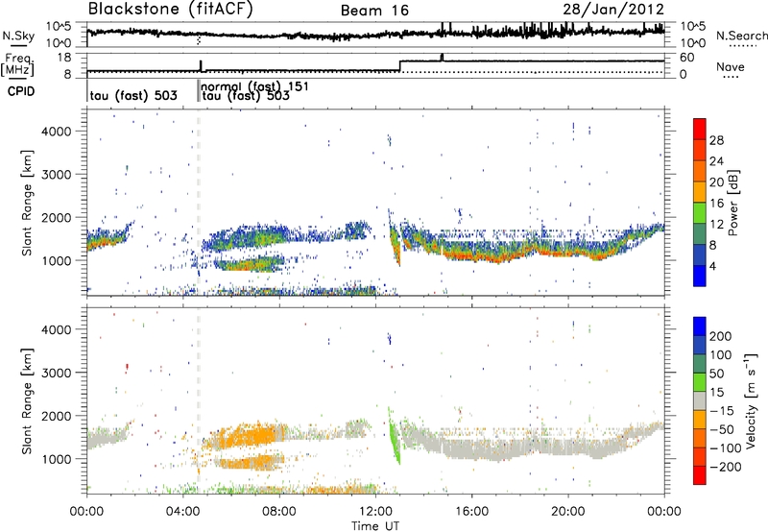Select the "Beam 16" label

click(x=374, y=11)
